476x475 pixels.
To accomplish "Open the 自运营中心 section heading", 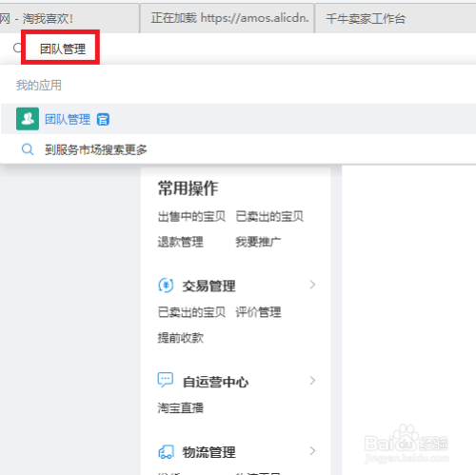I will coord(215,382).
